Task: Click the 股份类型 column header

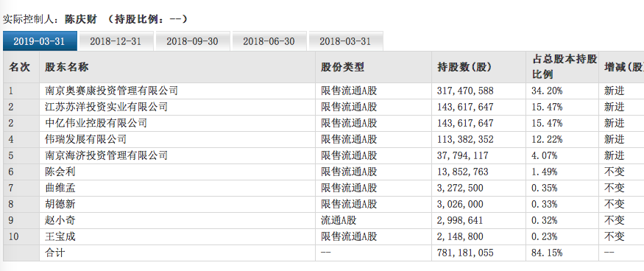Action: [342, 67]
